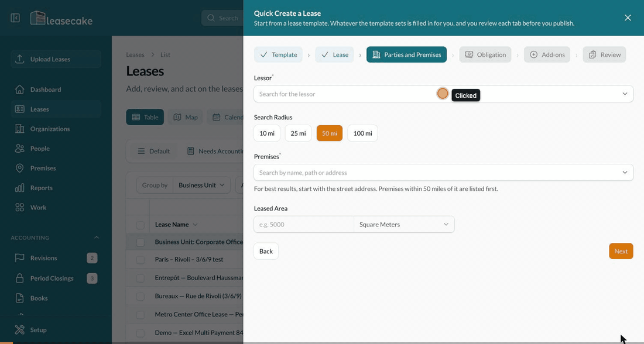Click the Calendar view icon

[216, 118]
